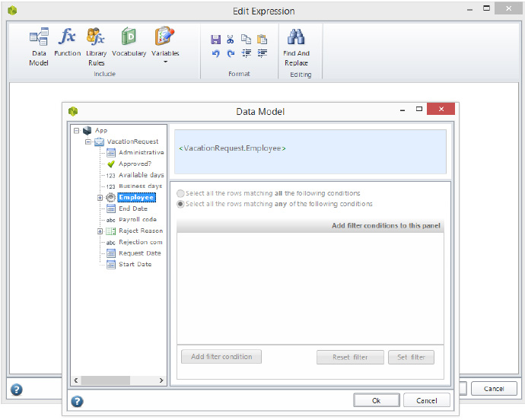Insert a Function via the fx icon
The height and width of the screenshot is (420, 525).
click(67, 42)
